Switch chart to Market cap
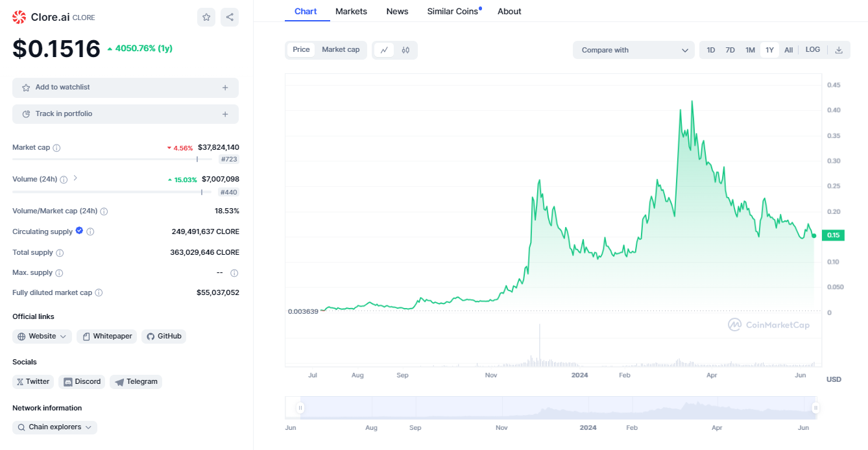868x450 pixels. tap(341, 50)
